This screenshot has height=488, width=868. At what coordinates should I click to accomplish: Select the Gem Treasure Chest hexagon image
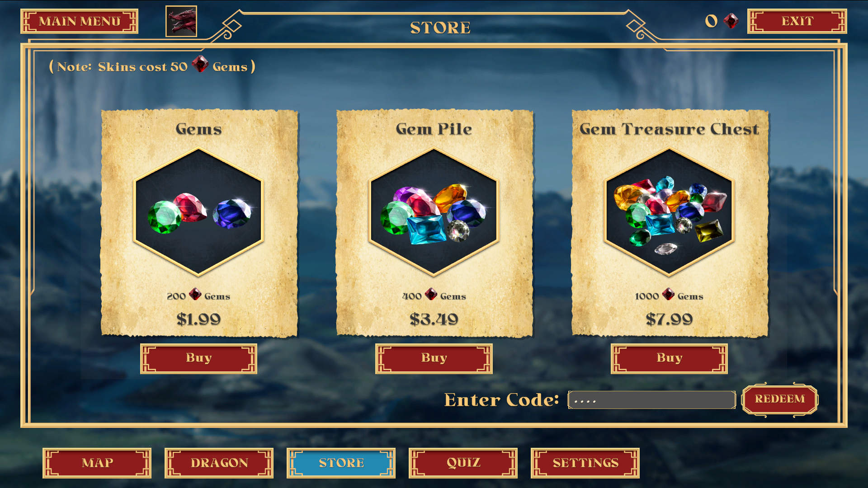coord(669,212)
